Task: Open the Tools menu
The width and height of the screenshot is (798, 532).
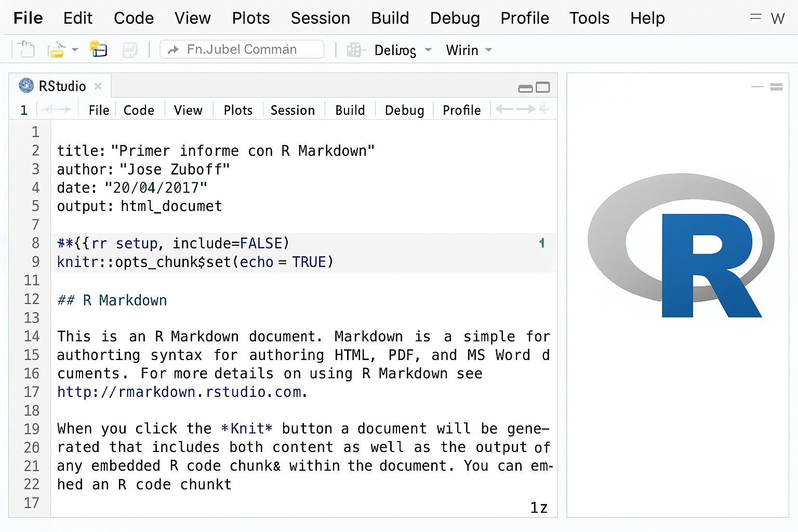Action: 589,18
